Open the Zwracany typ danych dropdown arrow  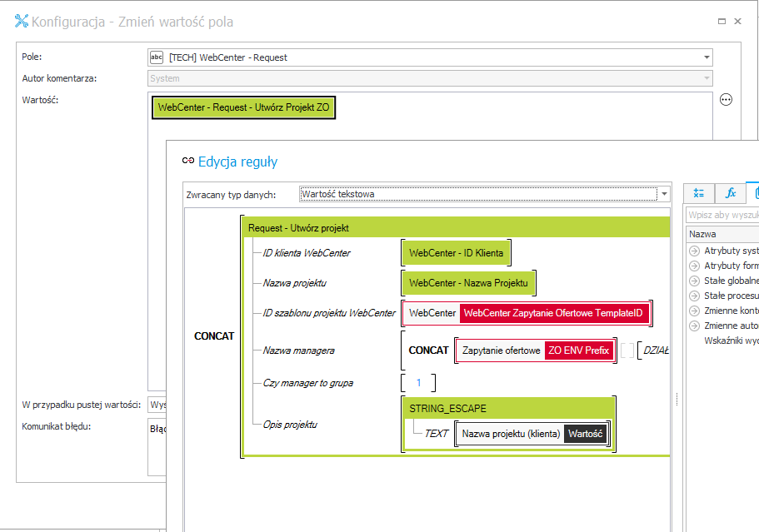click(664, 194)
